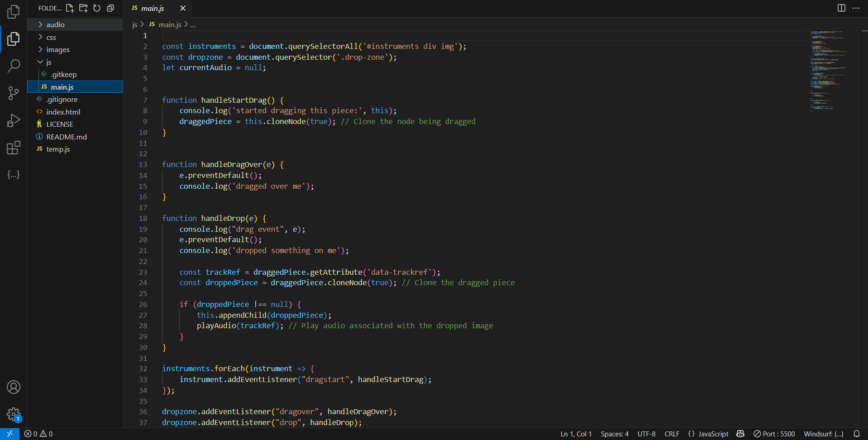Screen dimensions: 868x440
Task: Open the Search view
Action: point(14,66)
